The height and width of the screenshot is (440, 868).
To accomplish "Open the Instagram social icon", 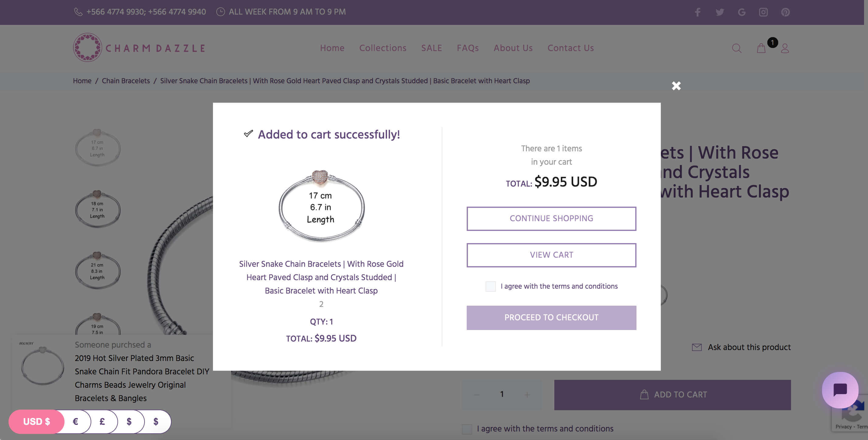I will 763,12.
